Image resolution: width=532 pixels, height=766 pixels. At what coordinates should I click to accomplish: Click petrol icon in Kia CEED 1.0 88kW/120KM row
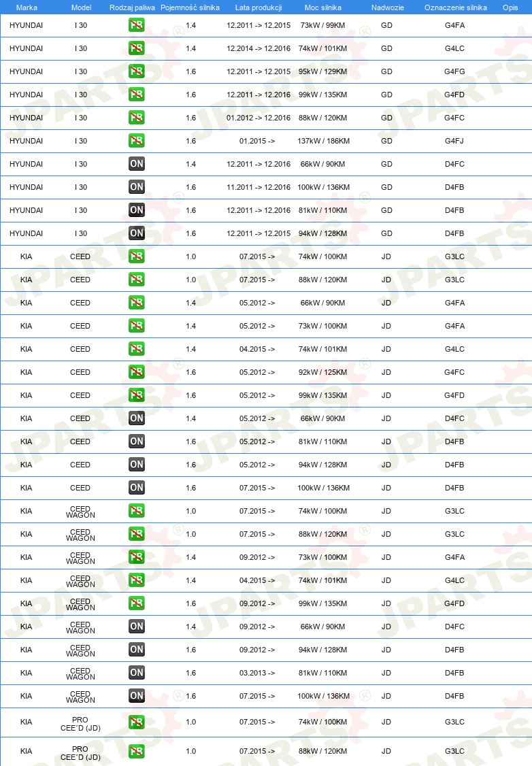136,280
